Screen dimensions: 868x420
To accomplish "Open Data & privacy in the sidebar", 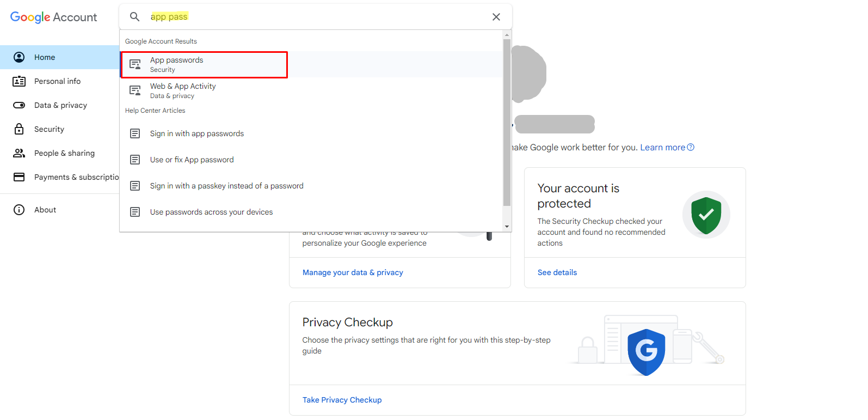I will [x=60, y=105].
